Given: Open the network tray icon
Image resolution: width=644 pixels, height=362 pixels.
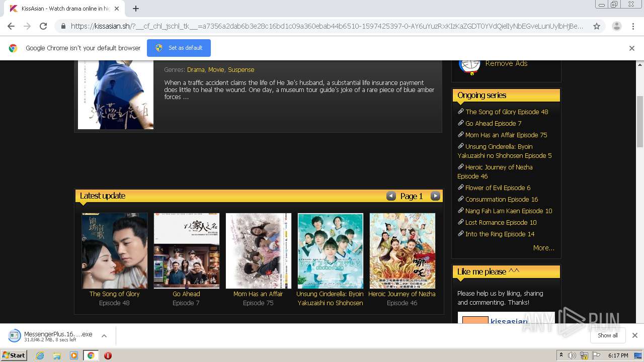Looking at the screenshot, I should point(584,355).
